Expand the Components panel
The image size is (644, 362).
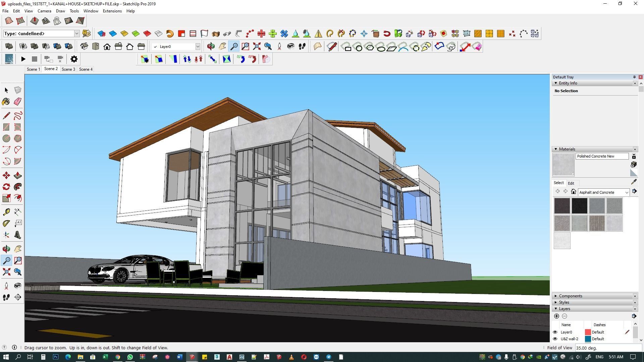click(556, 296)
